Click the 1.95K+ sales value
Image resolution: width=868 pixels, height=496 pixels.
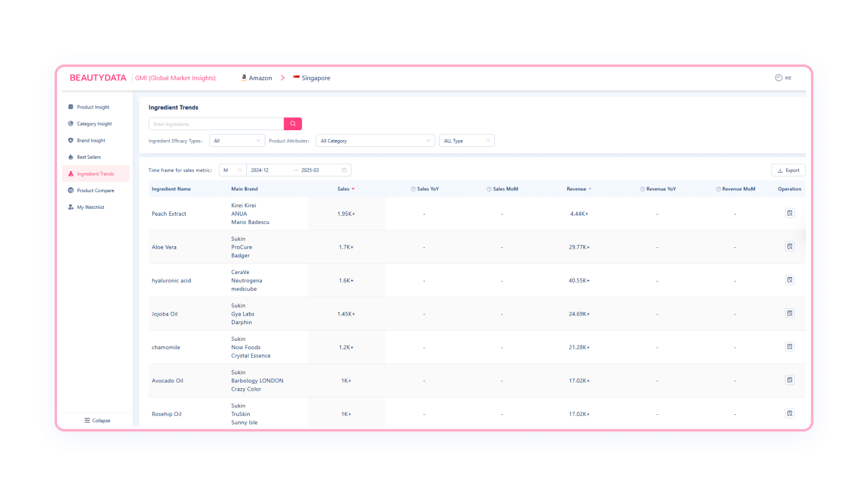click(346, 214)
